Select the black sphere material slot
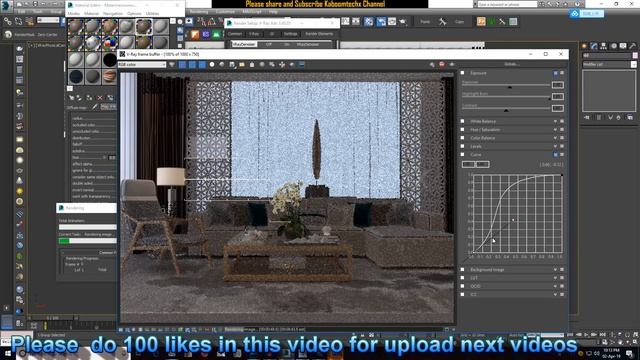Image resolution: width=640 pixels, height=360 pixels. click(109, 60)
